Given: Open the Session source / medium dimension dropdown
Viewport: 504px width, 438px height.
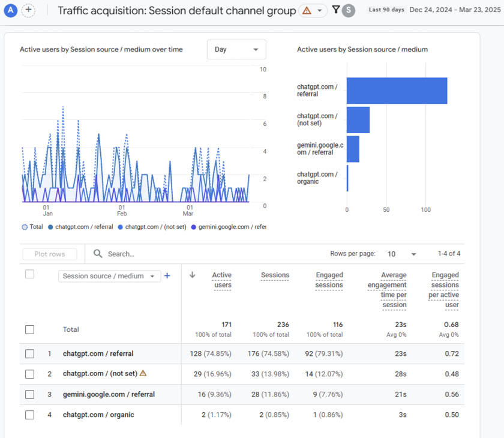Looking at the screenshot, I should tap(108, 276).
